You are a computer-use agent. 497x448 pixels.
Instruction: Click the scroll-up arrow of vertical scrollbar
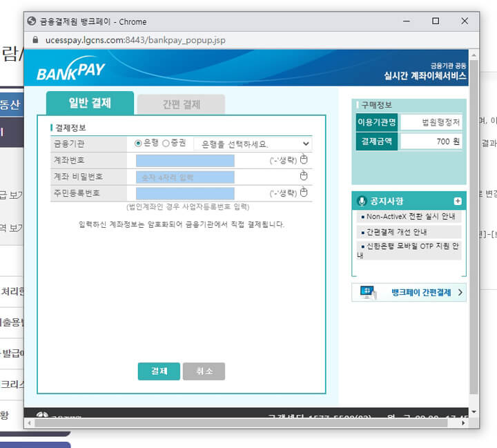[x=474, y=55]
